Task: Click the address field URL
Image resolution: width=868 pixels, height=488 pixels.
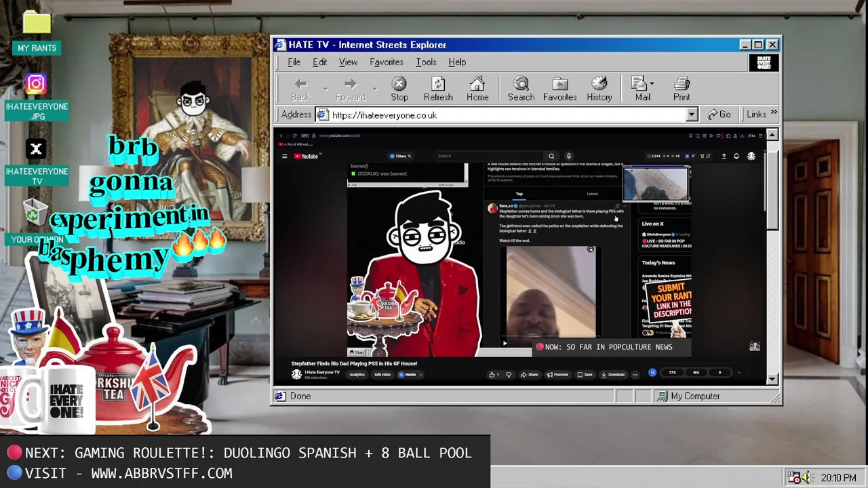Action: click(384, 115)
